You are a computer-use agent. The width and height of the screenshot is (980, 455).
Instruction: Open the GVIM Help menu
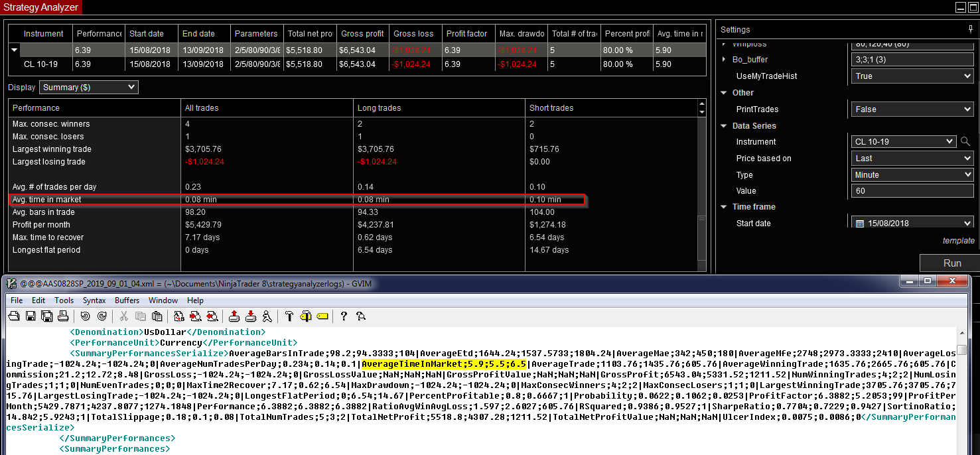click(x=195, y=300)
